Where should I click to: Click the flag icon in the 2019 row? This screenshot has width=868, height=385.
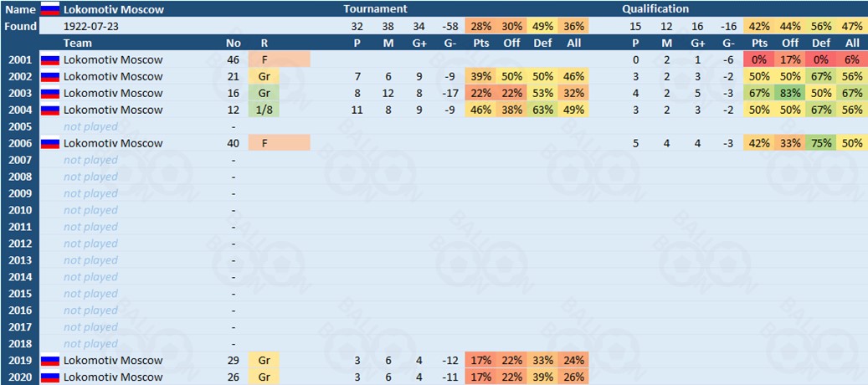(x=50, y=361)
